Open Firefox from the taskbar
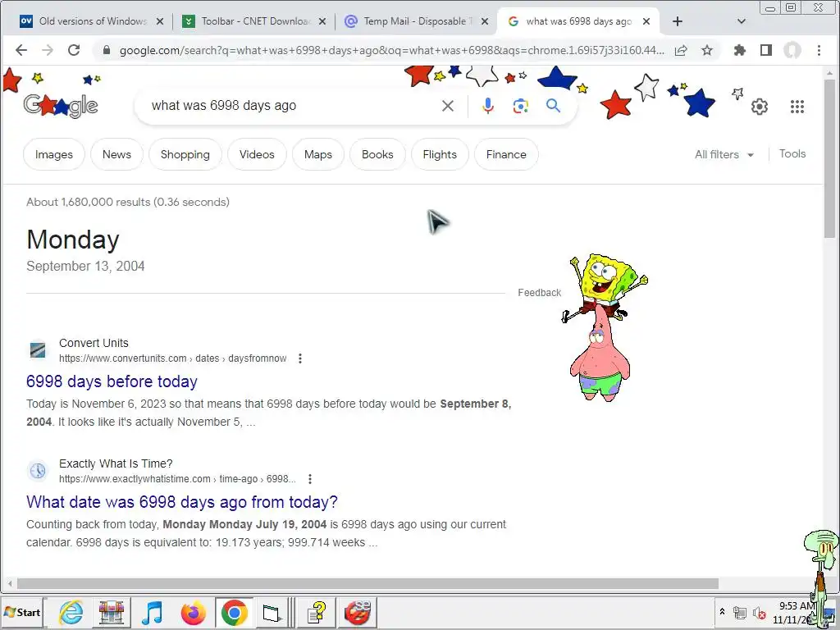This screenshot has width=840, height=630. click(193, 612)
